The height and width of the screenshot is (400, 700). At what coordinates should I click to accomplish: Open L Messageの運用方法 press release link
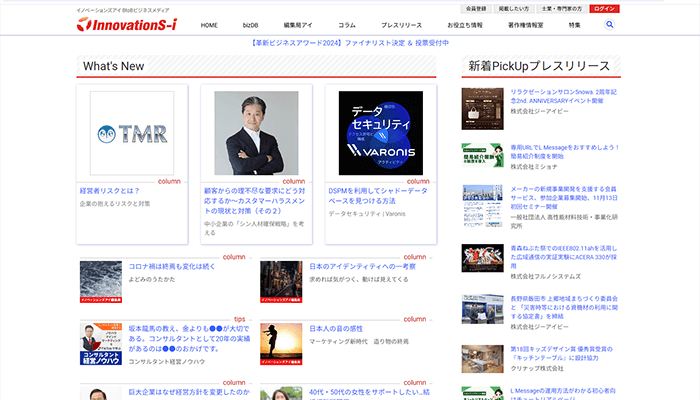click(563, 393)
